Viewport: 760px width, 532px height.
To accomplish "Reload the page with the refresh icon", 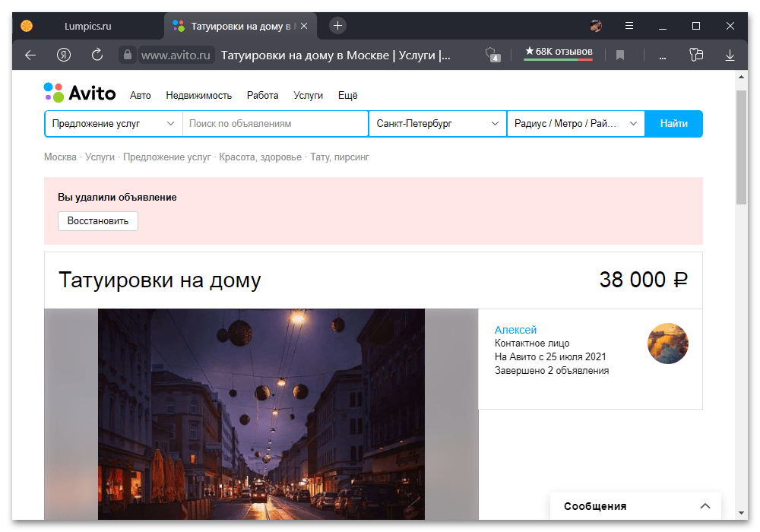I will pyautogui.click(x=97, y=55).
